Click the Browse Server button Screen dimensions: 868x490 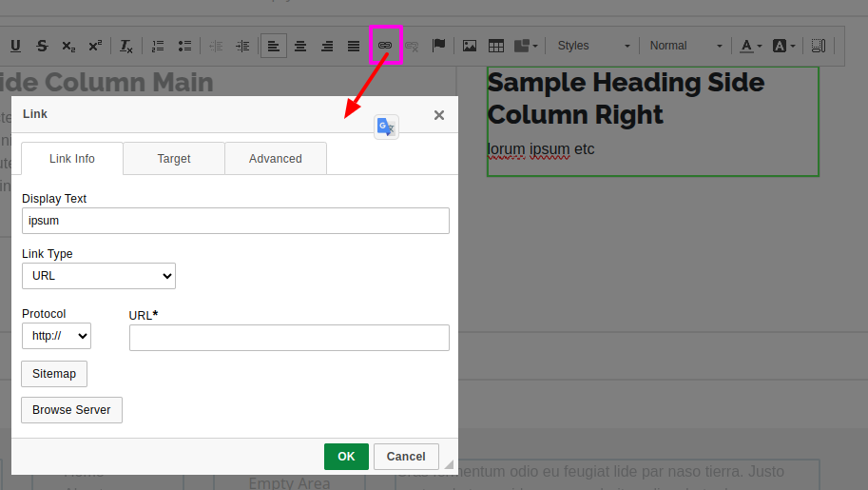coord(71,410)
